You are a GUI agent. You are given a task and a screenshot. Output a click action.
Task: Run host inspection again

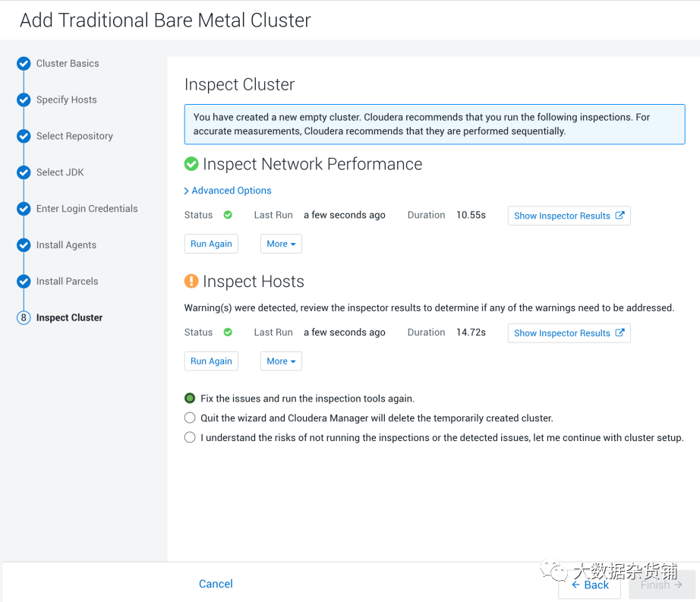coord(211,361)
